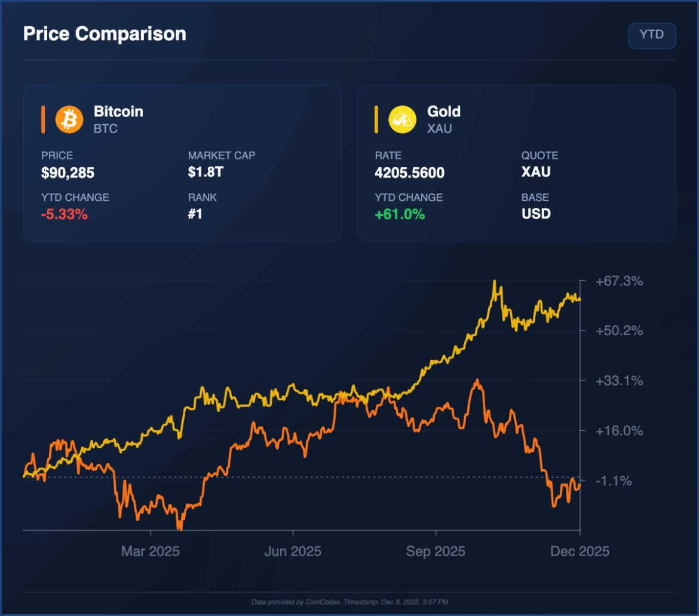Click the Bitcoin logo icon
This screenshot has height=616, width=699.
click(x=69, y=119)
